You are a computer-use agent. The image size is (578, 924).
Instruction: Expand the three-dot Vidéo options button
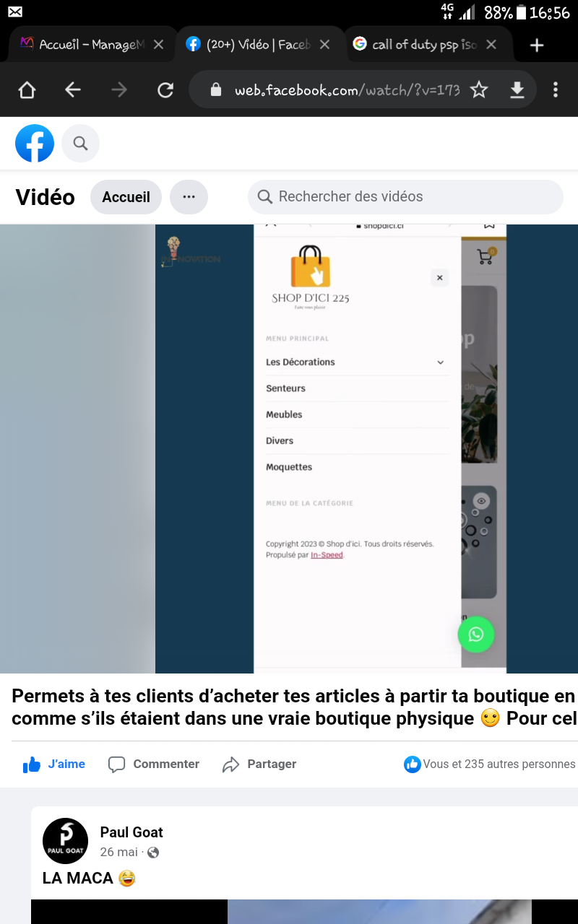189,197
